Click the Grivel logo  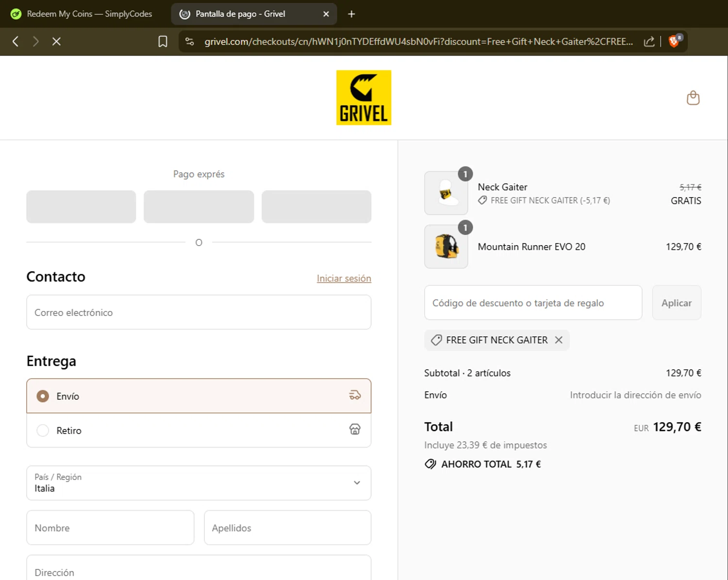pos(364,98)
